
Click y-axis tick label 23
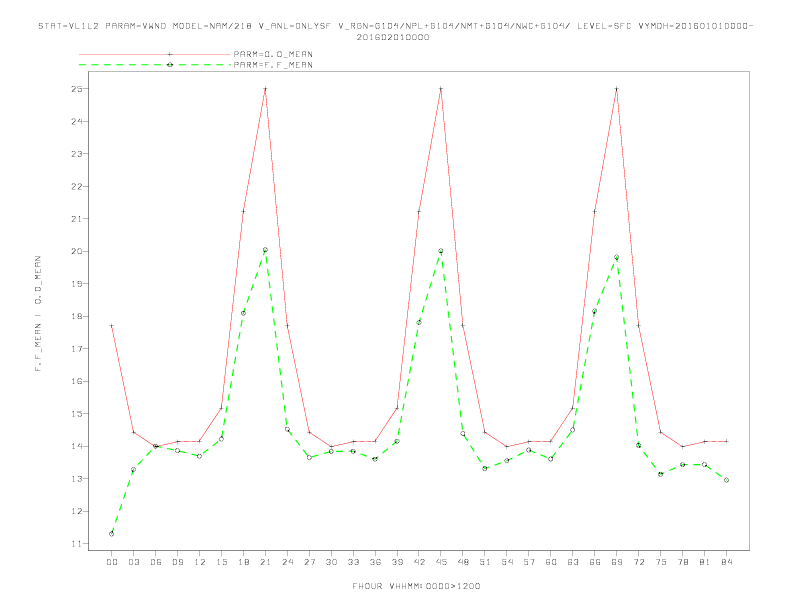click(77, 154)
